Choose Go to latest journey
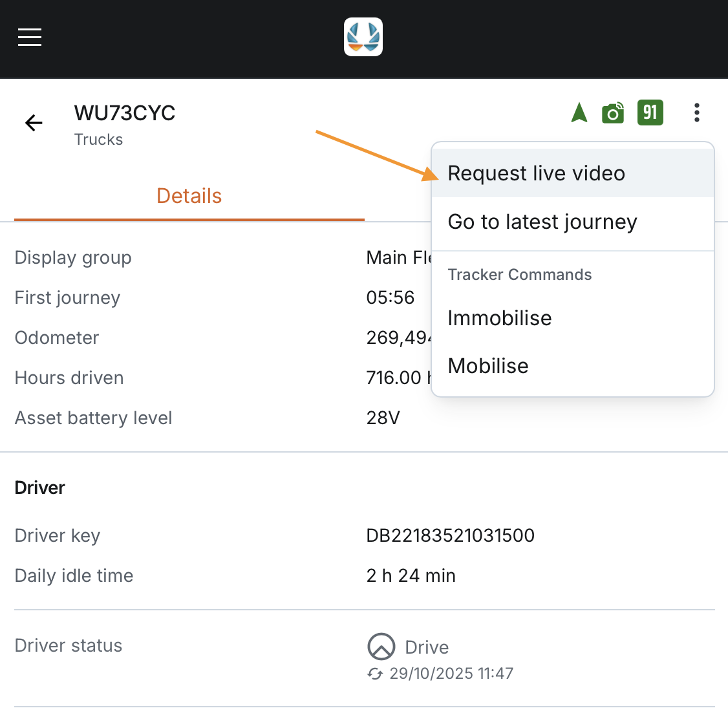This screenshot has height=728, width=728. [x=542, y=222]
